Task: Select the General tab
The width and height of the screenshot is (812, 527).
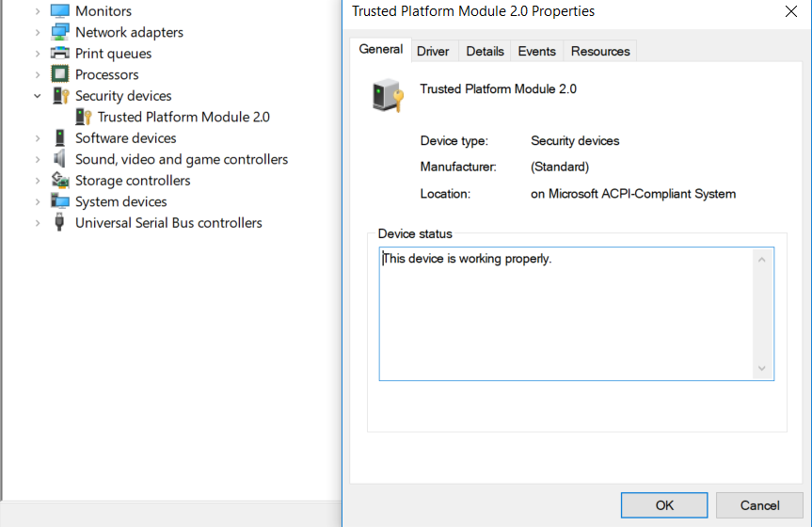Action: [381, 50]
